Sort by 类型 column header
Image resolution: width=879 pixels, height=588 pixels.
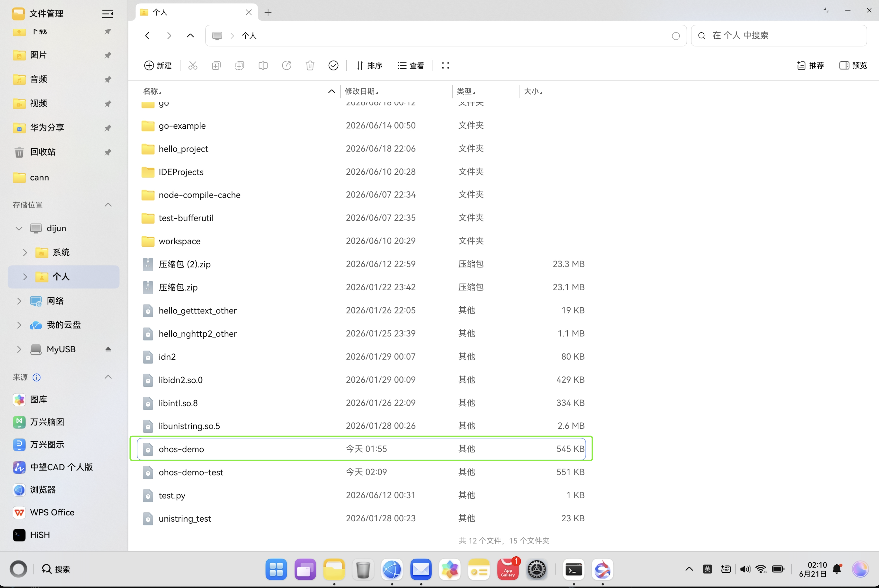466,91
